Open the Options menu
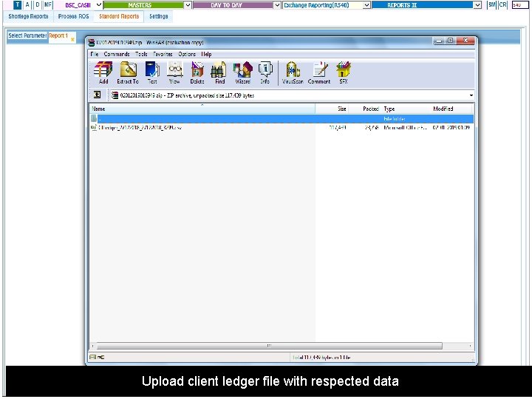 tap(187, 54)
